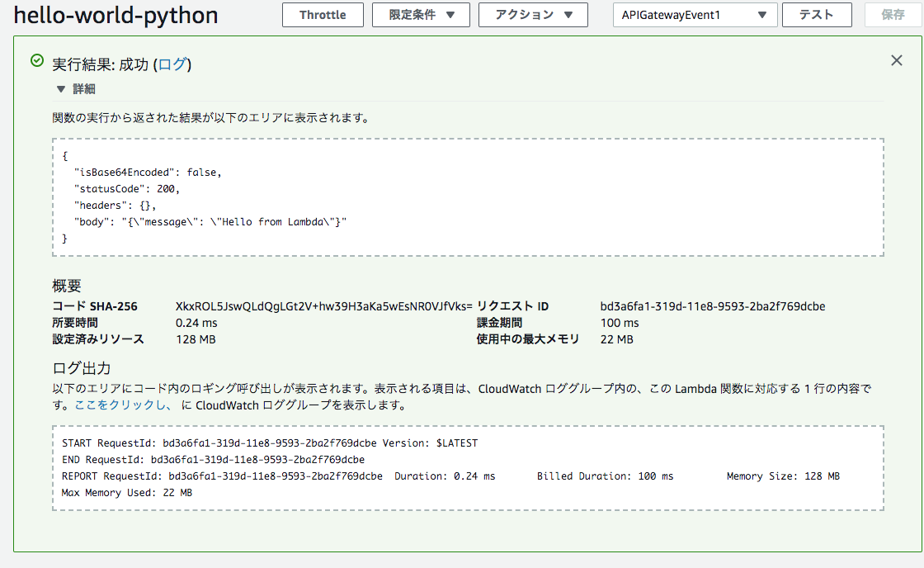Open the 限定条件 menu
The height and width of the screenshot is (568, 924).
pyautogui.click(x=421, y=14)
